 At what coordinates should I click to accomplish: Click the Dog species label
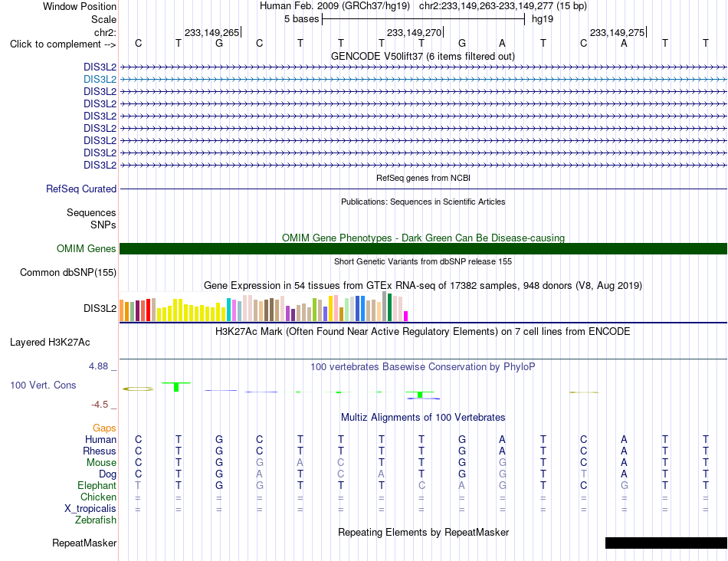[x=107, y=474]
